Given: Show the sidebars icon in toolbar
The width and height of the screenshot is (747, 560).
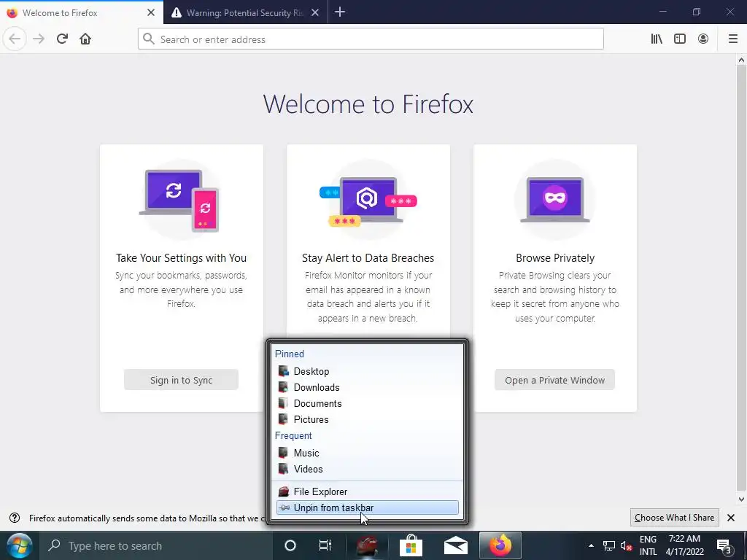Looking at the screenshot, I should [680, 39].
